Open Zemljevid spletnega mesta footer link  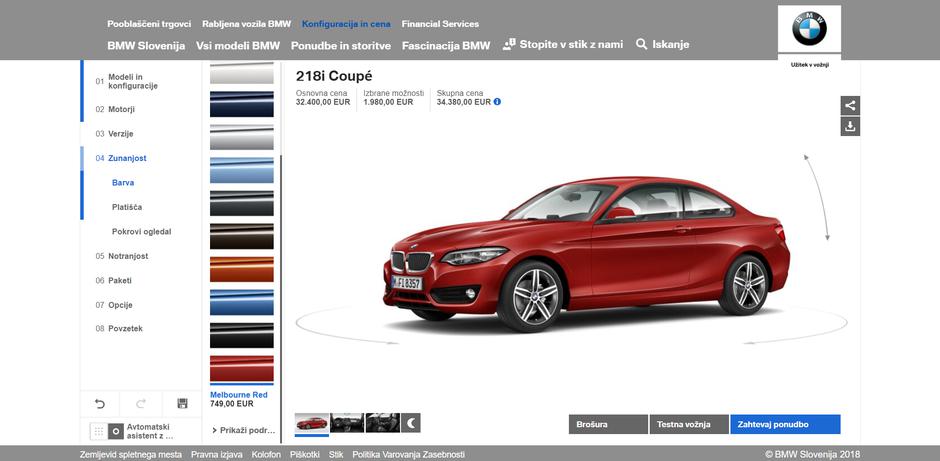(131, 455)
